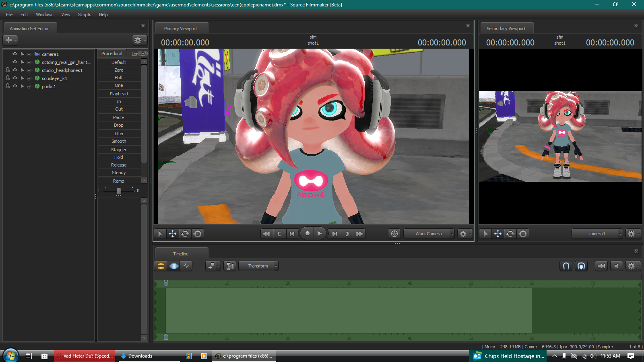
Task: Click the play button in primary viewport
Action: 319,234
